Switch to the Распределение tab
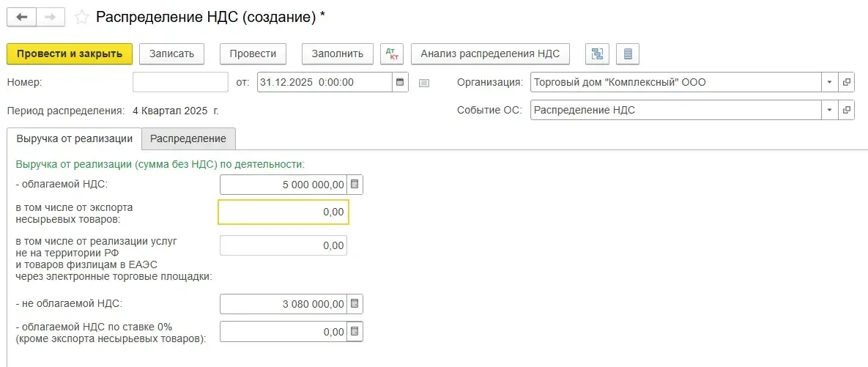The width and height of the screenshot is (868, 367). click(188, 138)
